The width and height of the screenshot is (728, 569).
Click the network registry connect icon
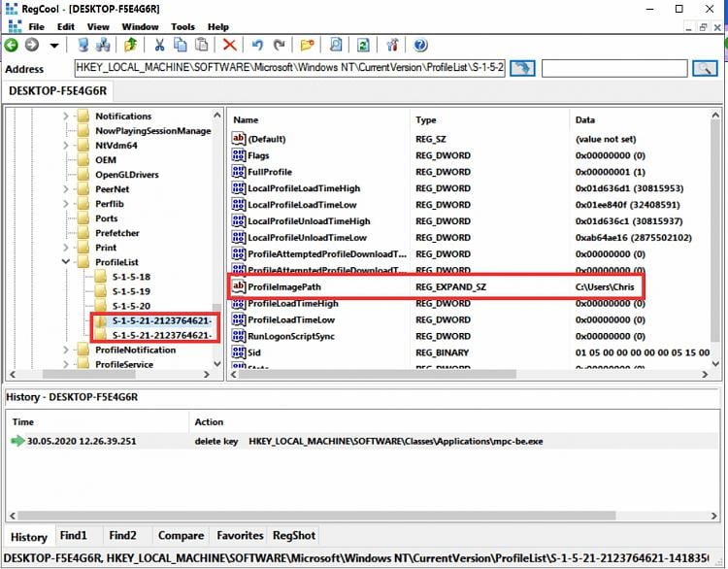pos(103,45)
